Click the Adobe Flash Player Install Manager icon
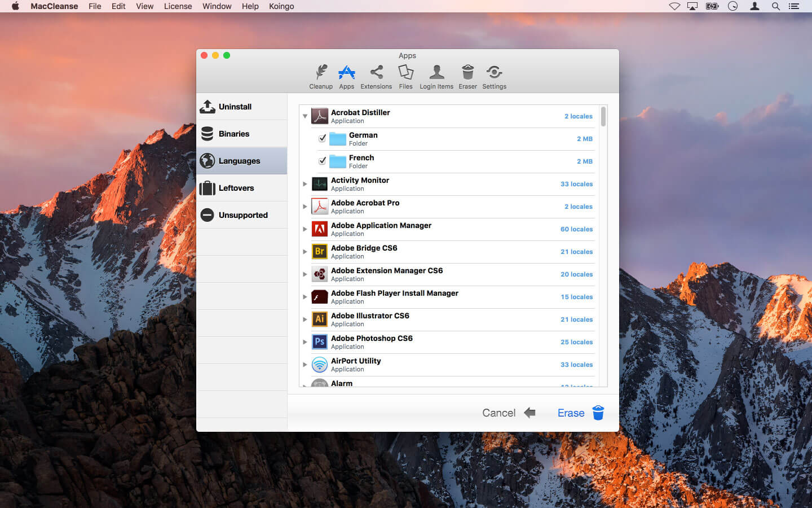The height and width of the screenshot is (508, 812). 320,297
